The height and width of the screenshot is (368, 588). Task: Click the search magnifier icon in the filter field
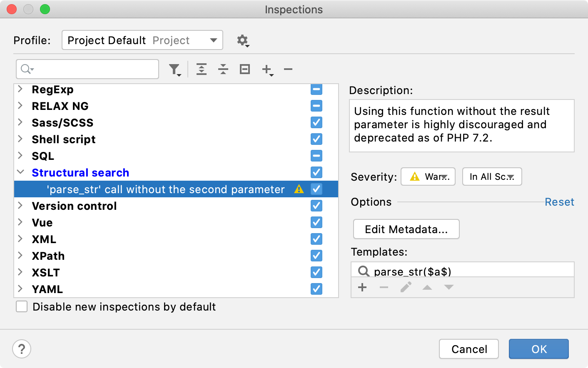pos(27,69)
